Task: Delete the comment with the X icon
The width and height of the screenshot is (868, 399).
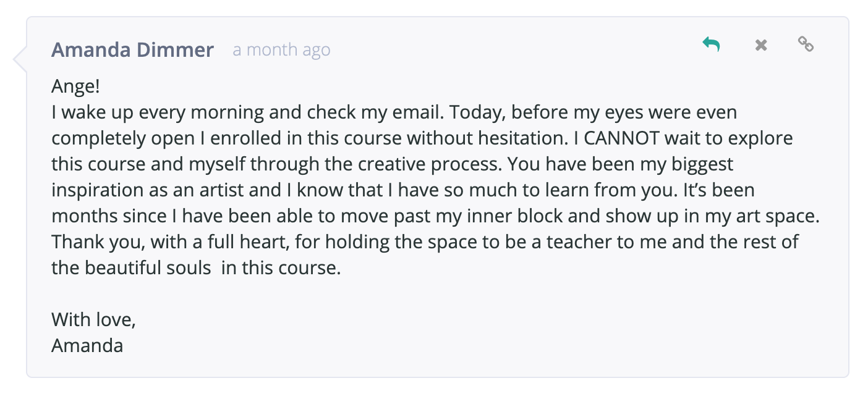Action: tap(761, 45)
